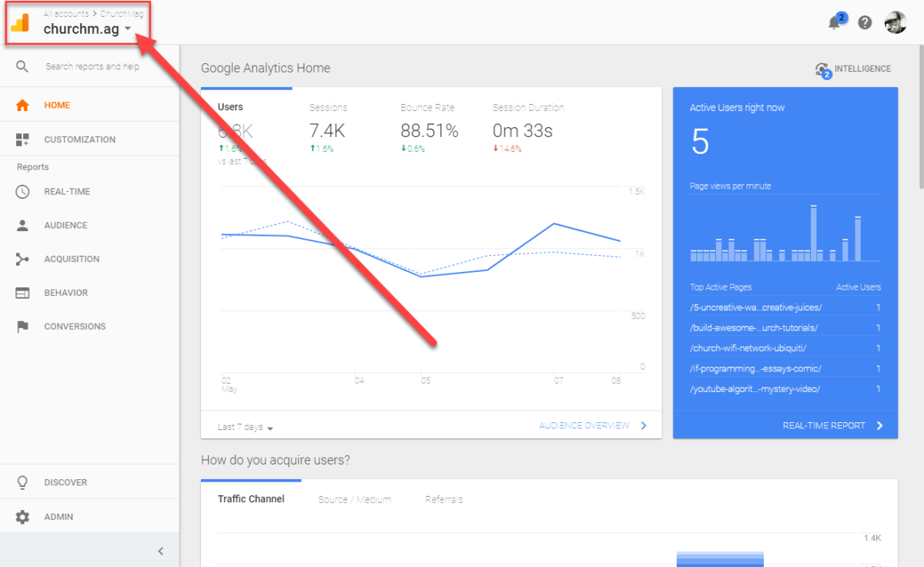Click the Behavior window icon
The height and width of the screenshot is (567, 924).
[22, 293]
